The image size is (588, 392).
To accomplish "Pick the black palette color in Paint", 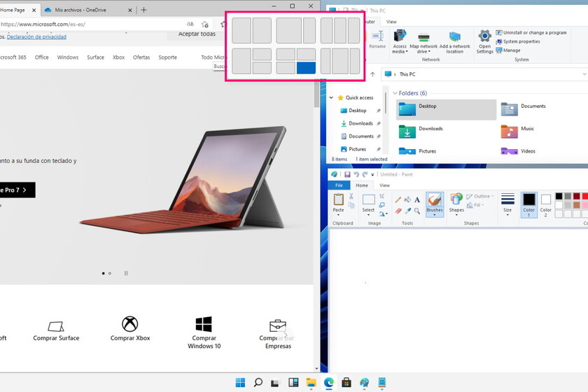I will 559,196.
